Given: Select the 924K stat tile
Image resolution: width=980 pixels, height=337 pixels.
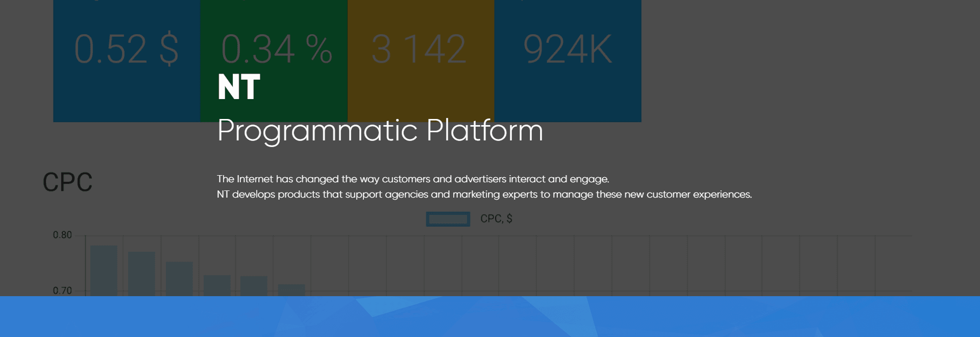Looking at the screenshot, I should (568, 61).
